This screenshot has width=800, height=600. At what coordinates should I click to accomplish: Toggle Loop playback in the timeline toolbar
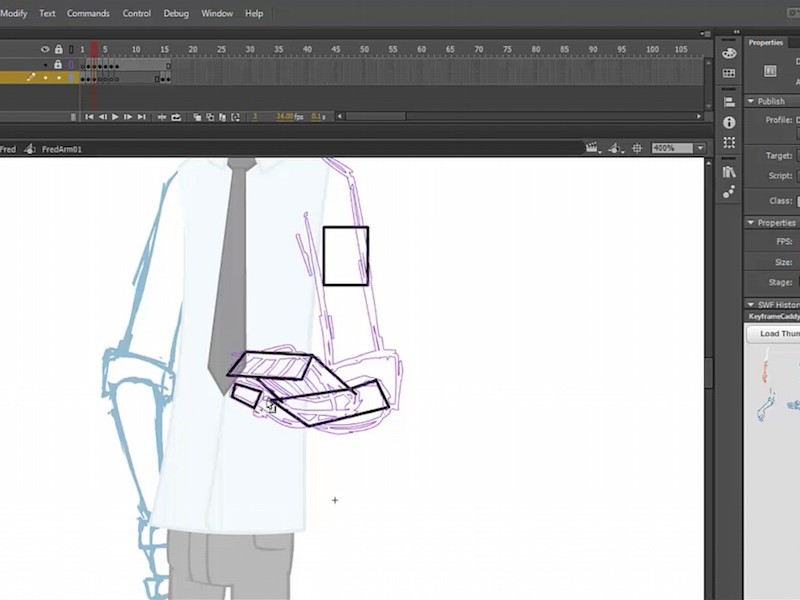(176, 117)
